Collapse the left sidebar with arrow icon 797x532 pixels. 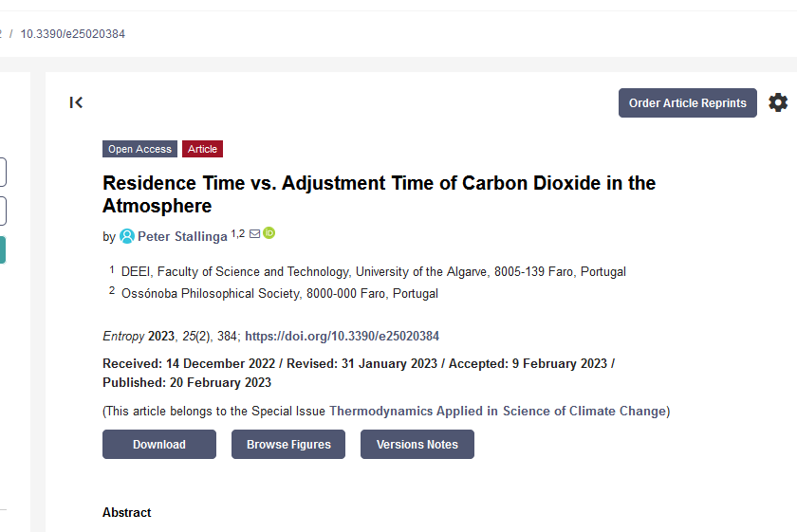point(77,102)
